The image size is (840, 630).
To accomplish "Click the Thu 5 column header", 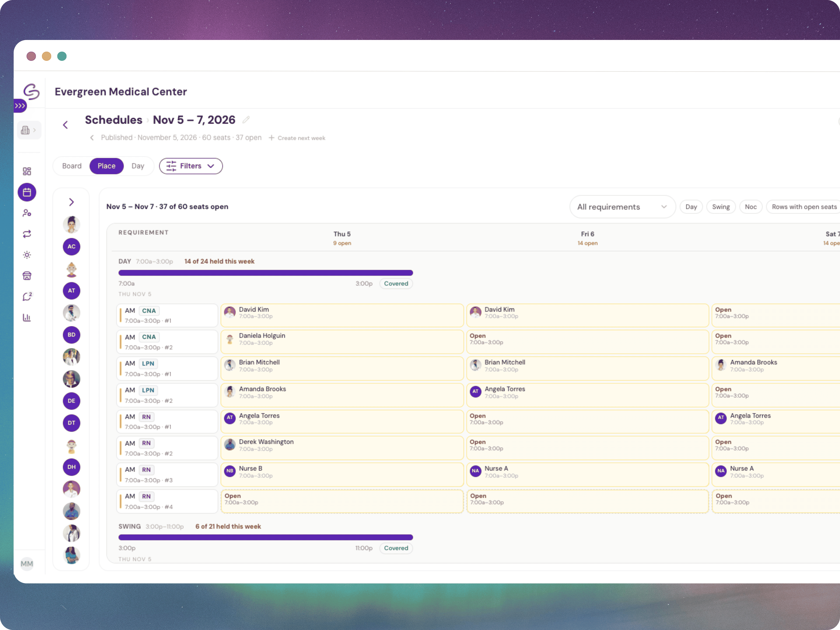I will coord(342,238).
